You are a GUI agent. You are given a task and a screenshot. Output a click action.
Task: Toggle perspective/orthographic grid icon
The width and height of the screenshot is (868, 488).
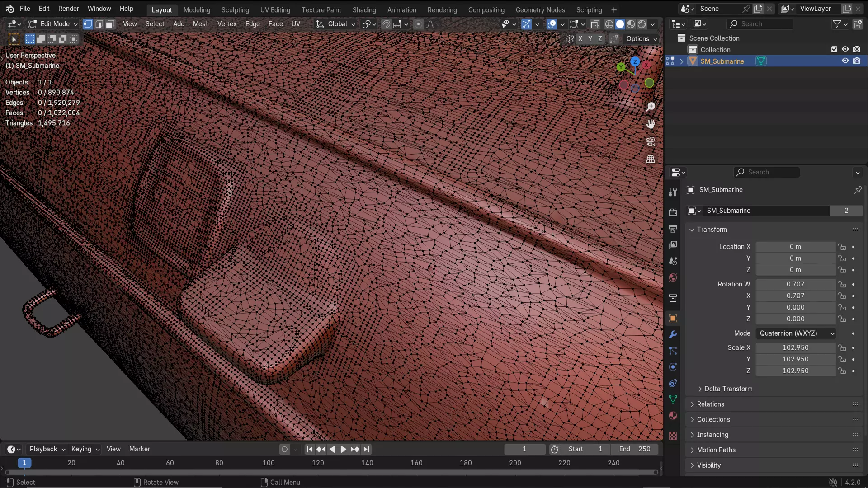(651, 159)
